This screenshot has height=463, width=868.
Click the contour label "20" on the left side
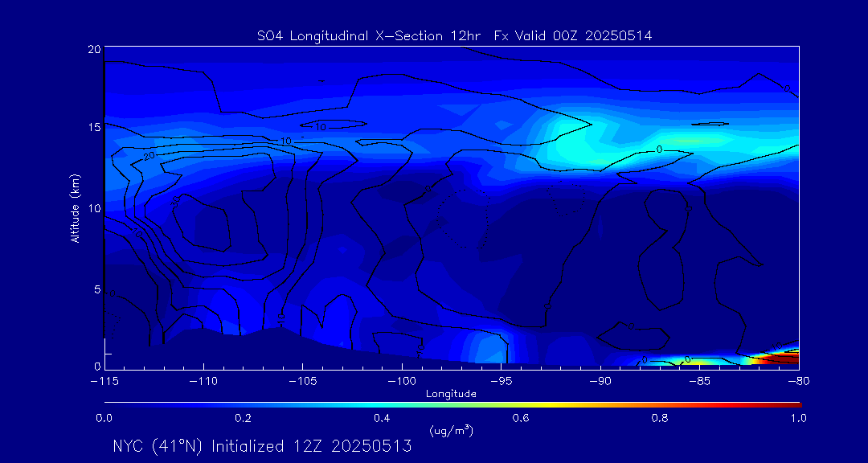tap(149, 154)
